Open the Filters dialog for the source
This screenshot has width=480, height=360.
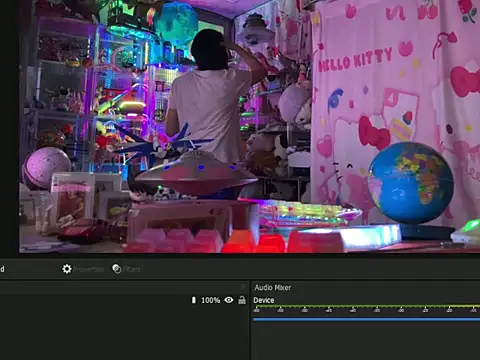(x=126, y=269)
